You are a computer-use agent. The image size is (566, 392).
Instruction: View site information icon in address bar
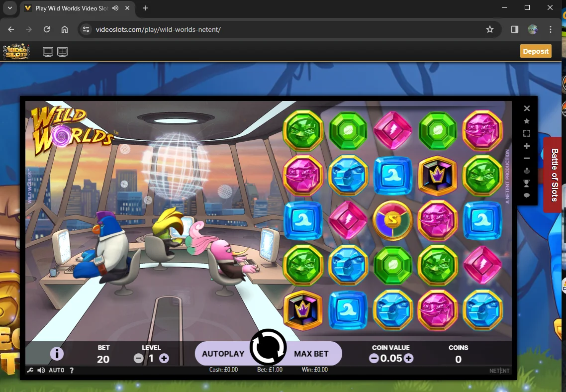click(86, 29)
